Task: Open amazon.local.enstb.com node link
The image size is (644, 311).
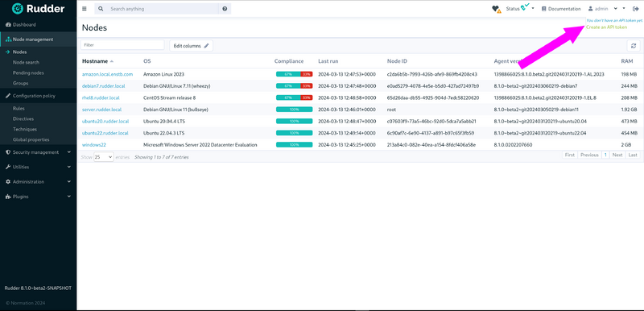Action: pyautogui.click(x=107, y=74)
